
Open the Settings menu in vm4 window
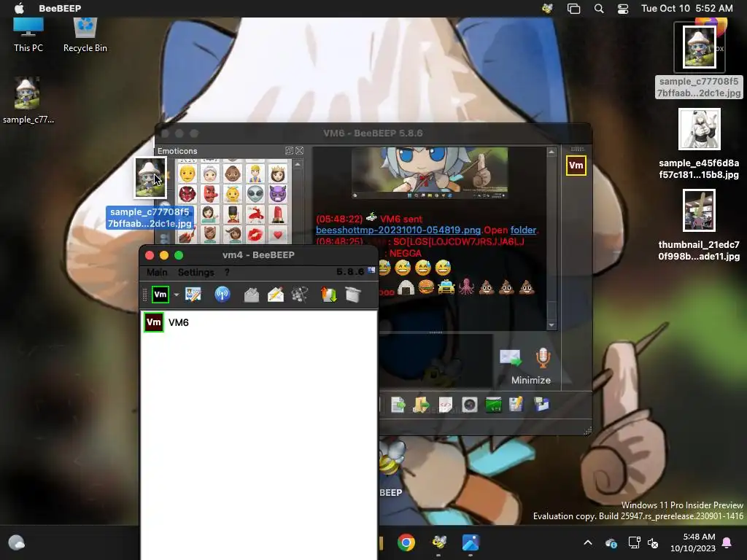coord(196,273)
